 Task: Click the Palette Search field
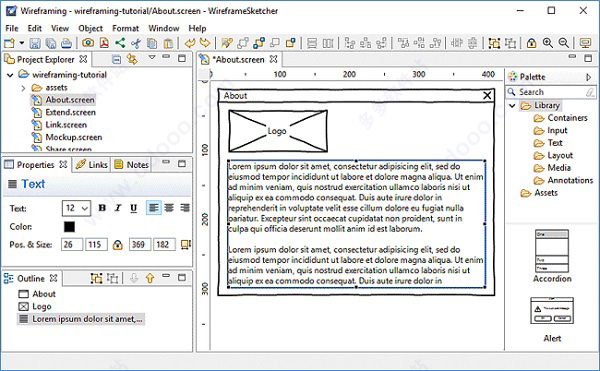pyautogui.click(x=551, y=92)
